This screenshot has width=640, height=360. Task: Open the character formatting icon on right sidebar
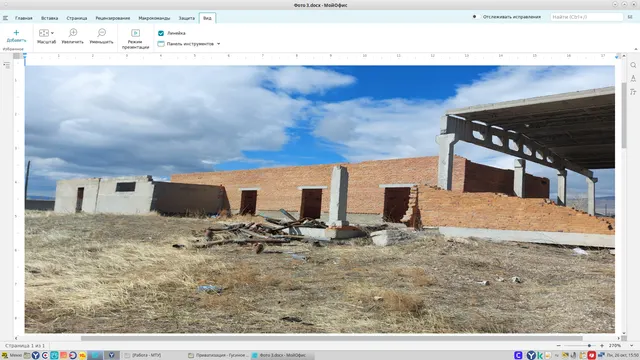coord(633,78)
